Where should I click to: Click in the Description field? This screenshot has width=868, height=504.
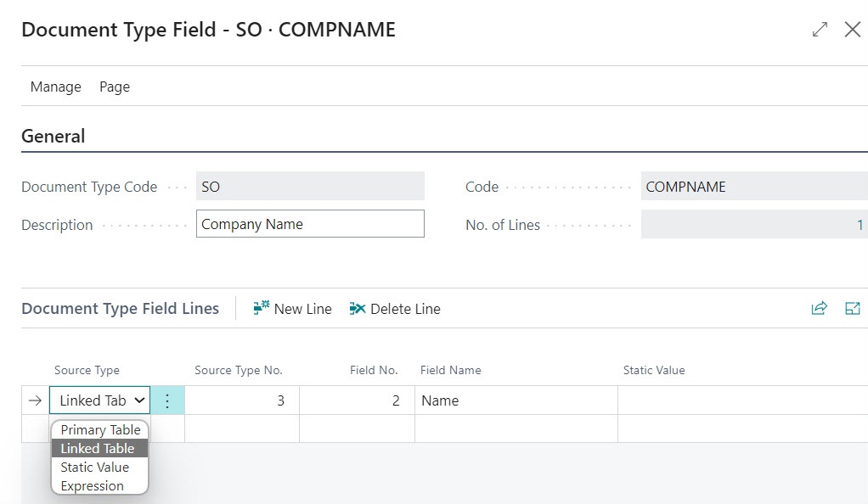[310, 225]
